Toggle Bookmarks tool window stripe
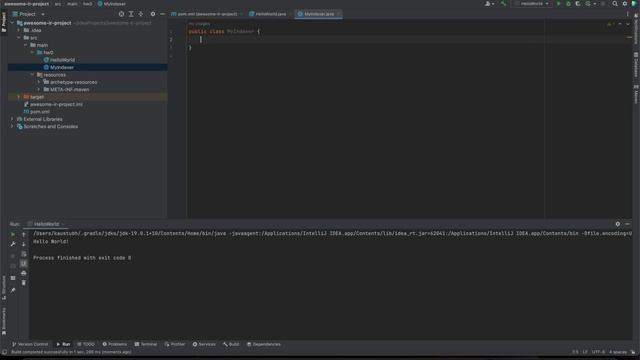The image size is (640, 360). 4,321
